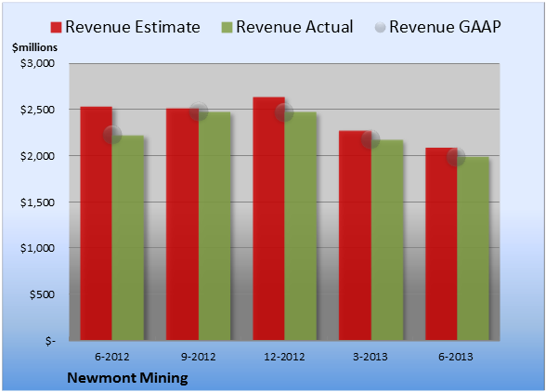The image size is (546, 392).
Task: Click the '12-2012' quarter label
Action: 284,357
